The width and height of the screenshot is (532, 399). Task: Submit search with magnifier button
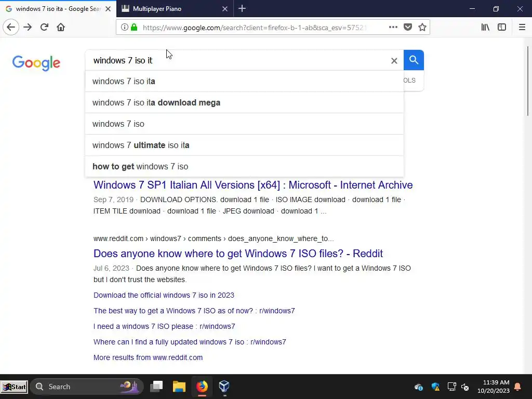click(414, 60)
